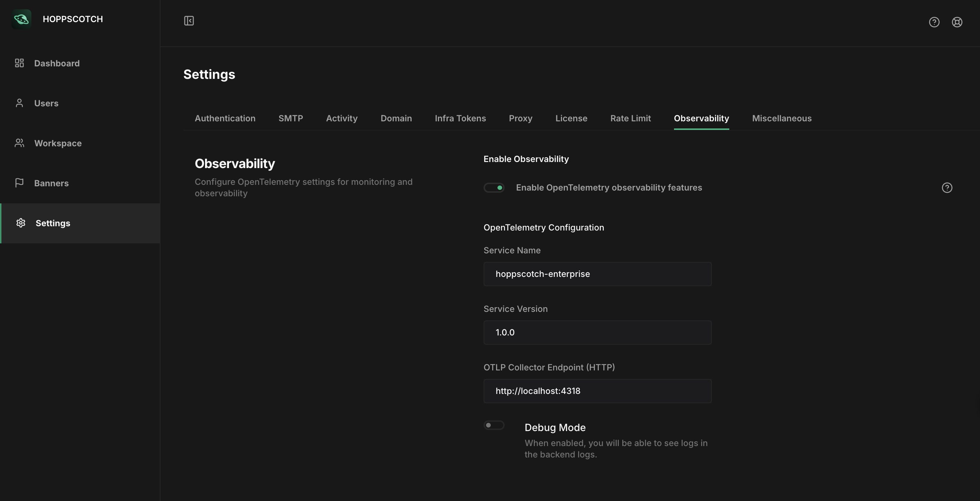Click the Hoppscotch logo icon
980x501 pixels.
point(21,19)
